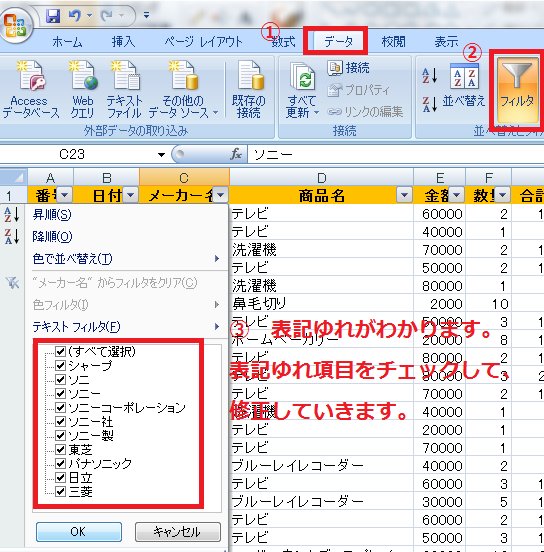Click the greyed プロパティ button
This screenshot has width=544, height=552.
358,90
